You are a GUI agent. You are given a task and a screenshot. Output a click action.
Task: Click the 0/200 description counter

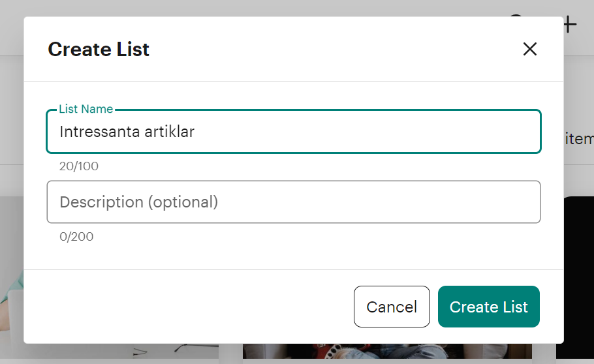click(x=76, y=236)
